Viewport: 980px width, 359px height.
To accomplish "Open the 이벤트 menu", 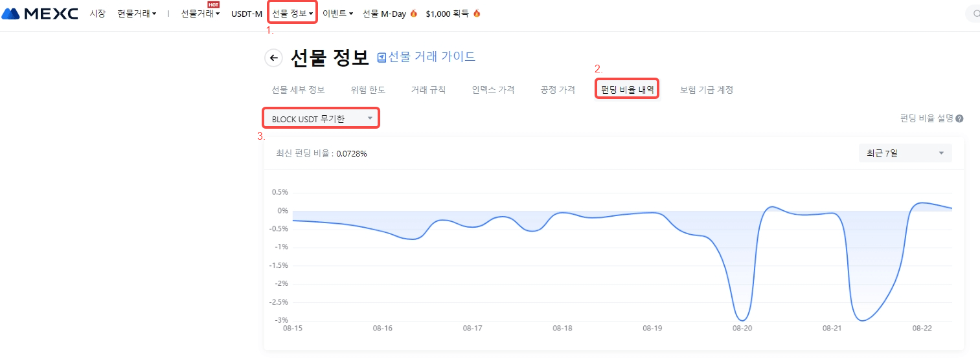I will pos(337,14).
